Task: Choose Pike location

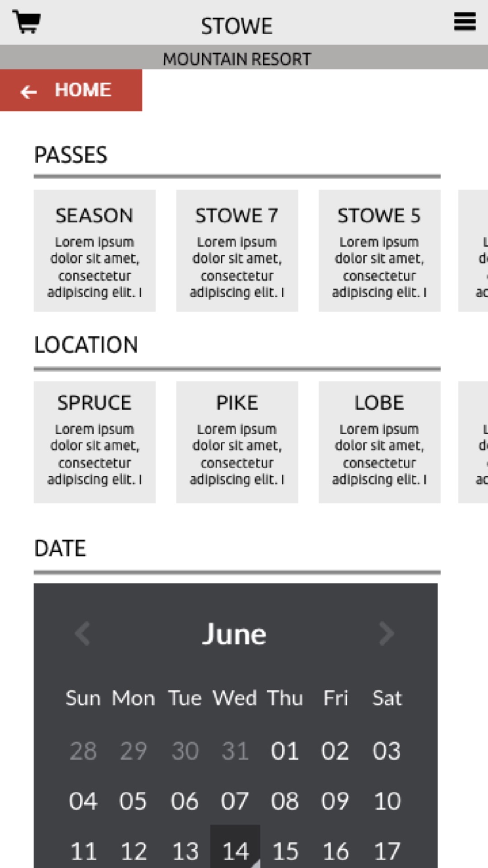Action: [237, 442]
